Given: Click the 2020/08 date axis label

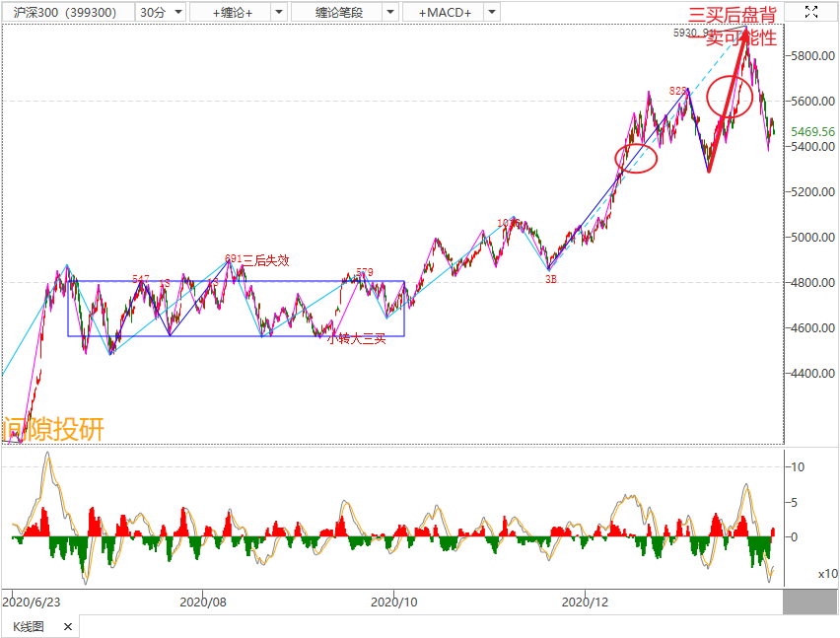Looking at the screenshot, I should pos(203,601).
